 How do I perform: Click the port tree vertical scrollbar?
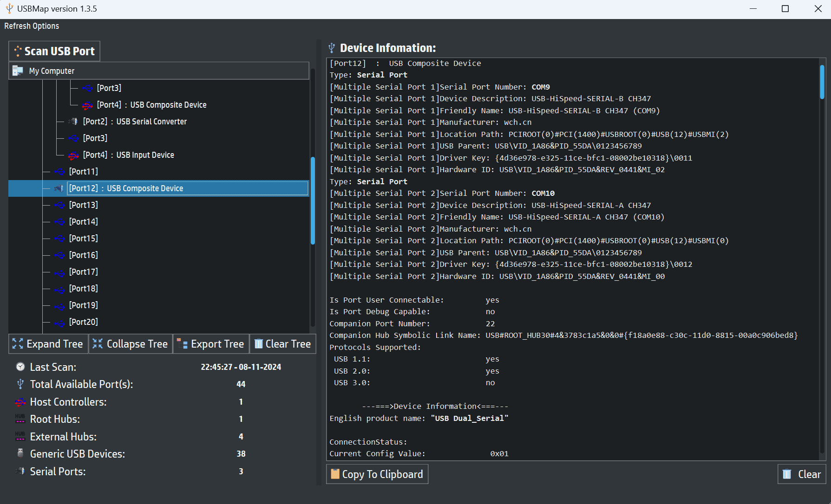pyautogui.click(x=313, y=200)
